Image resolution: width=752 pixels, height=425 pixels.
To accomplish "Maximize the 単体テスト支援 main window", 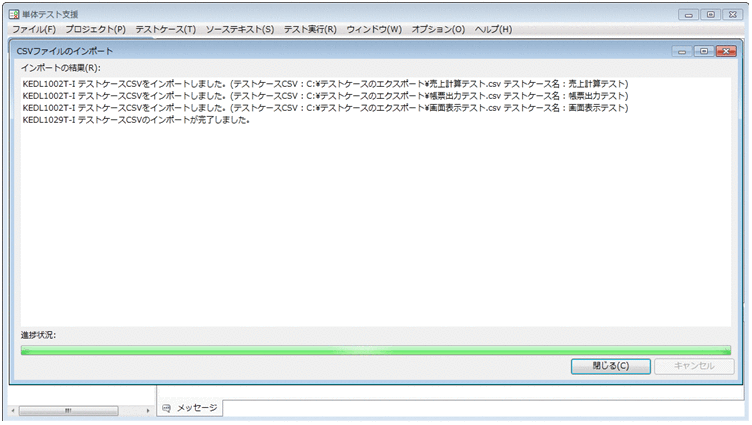I will coord(711,15).
